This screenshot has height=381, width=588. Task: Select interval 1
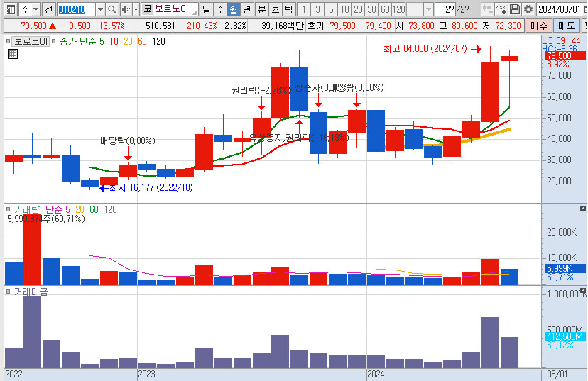[304, 9]
